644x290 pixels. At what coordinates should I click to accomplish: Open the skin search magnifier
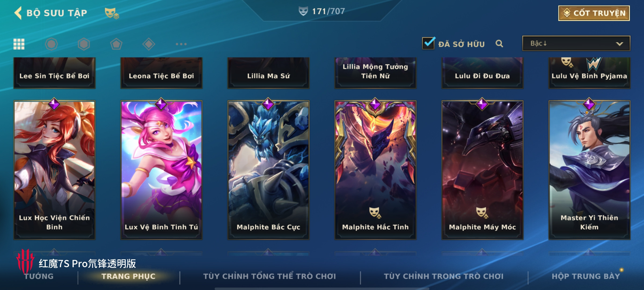point(499,44)
